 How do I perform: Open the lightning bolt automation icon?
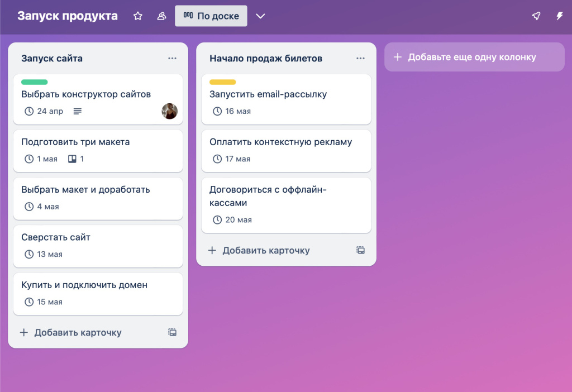tap(559, 16)
